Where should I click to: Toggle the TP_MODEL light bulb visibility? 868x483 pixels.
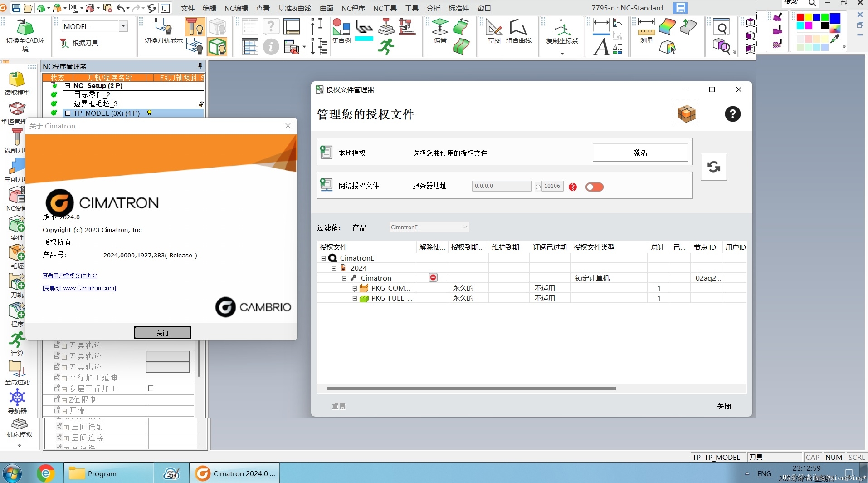[149, 113]
